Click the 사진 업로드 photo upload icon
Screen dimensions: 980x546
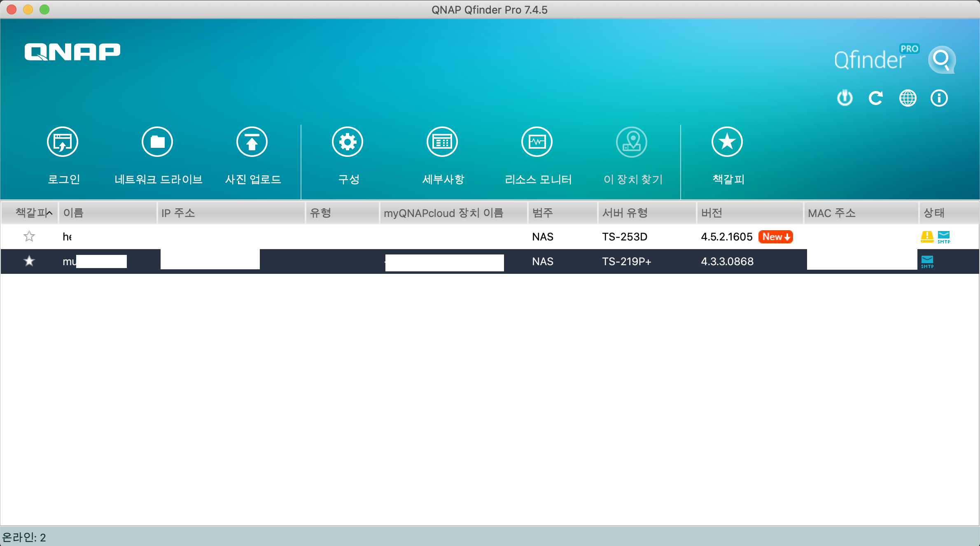pyautogui.click(x=252, y=142)
